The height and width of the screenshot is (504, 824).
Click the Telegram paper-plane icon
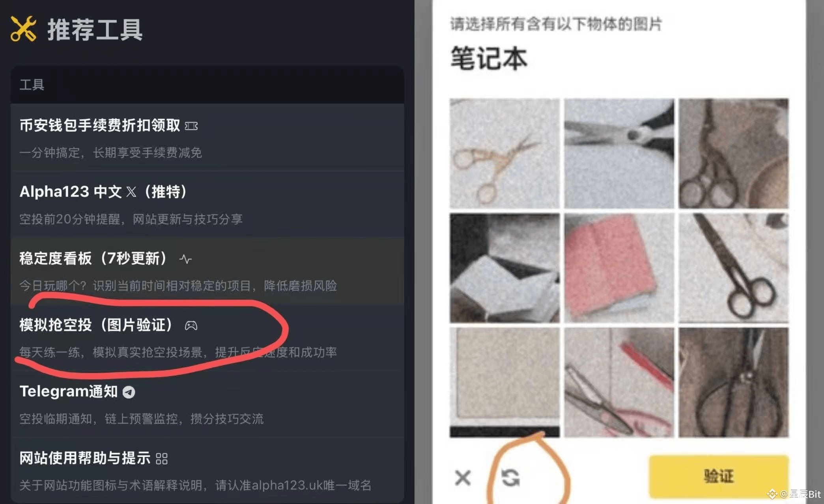click(129, 392)
